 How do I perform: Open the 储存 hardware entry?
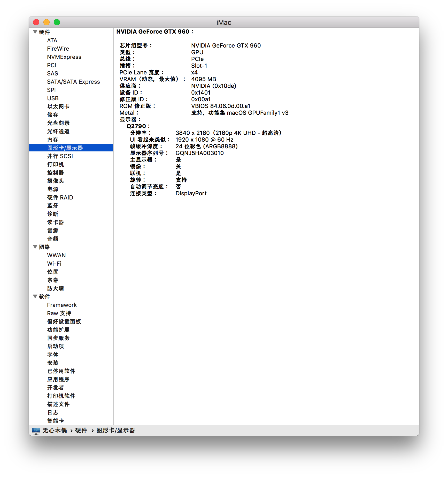pos(53,115)
